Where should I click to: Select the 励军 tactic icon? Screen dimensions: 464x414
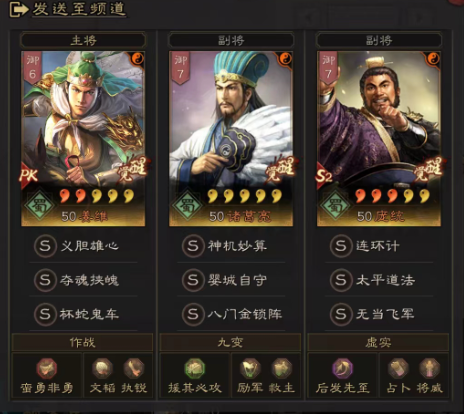click(250, 368)
